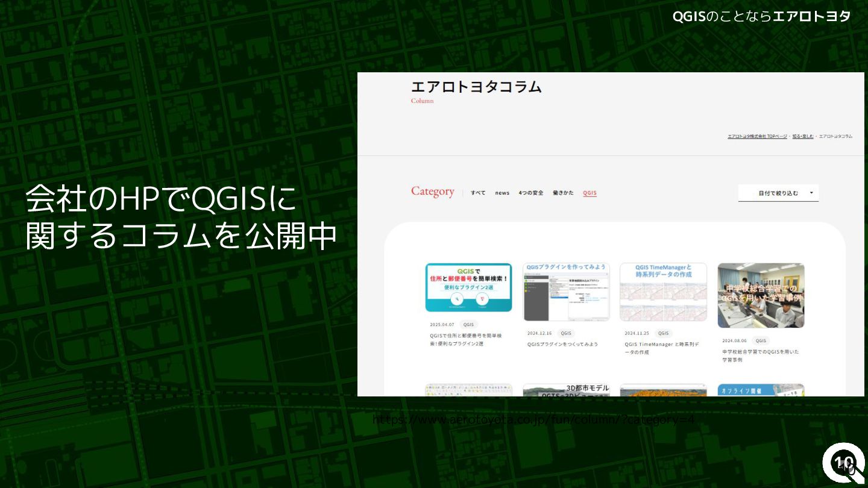Screen dimensions: 868x488
Task: Click the QGIS tag beside 2024.12.16
Action: click(565, 333)
